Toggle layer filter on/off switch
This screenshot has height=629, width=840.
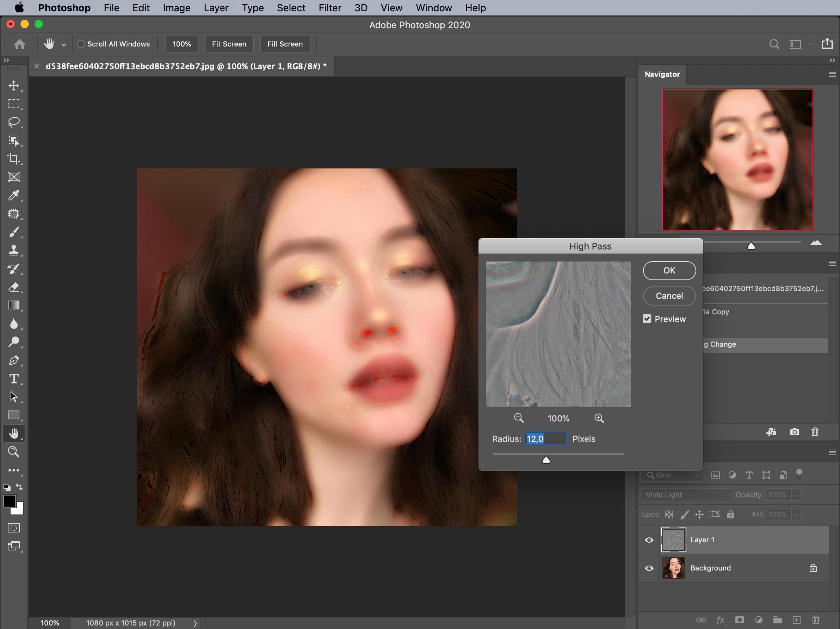[799, 475]
